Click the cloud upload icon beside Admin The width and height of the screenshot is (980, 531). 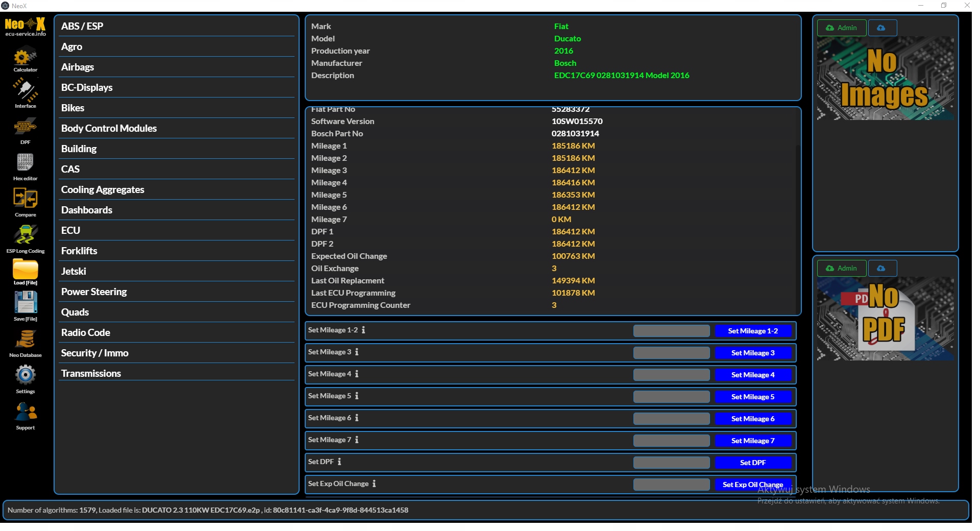pyautogui.click(x=882, y=28)
